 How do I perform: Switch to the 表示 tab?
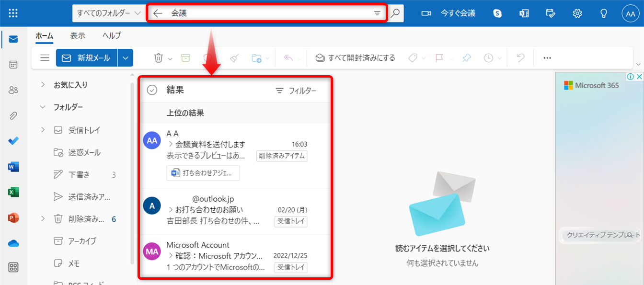78,35
